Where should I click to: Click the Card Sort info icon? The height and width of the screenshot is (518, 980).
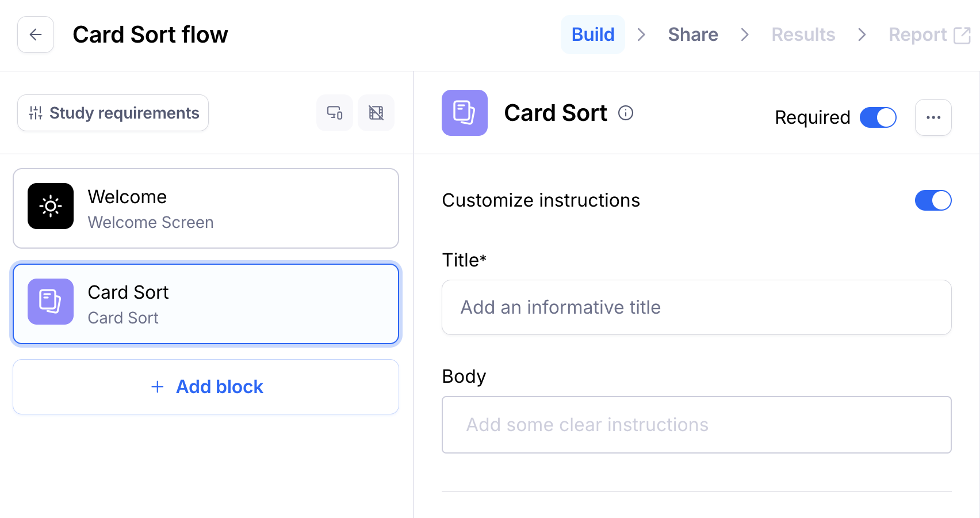[x=626, y=113]
